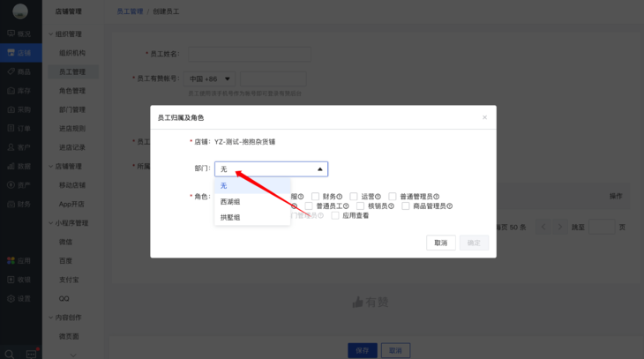Open the 库存 inventory icon in sidebar
The image size is (644, 359).
11,90
